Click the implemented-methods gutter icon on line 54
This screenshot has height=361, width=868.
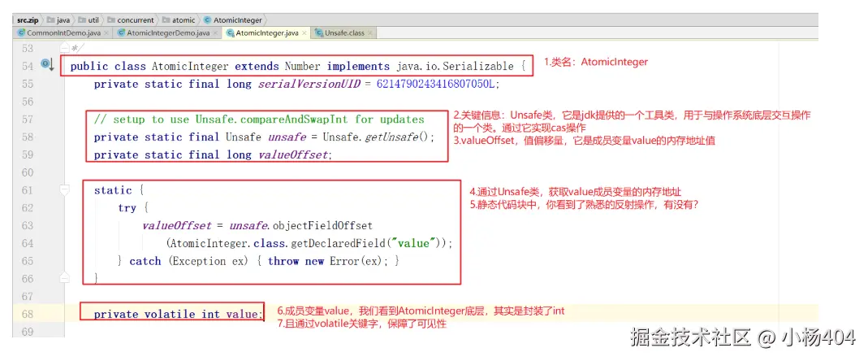coord(48,65)
